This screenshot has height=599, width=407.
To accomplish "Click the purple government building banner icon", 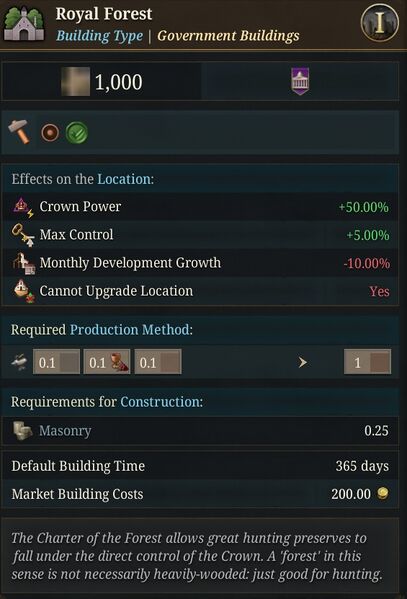I will coord(300,81).
